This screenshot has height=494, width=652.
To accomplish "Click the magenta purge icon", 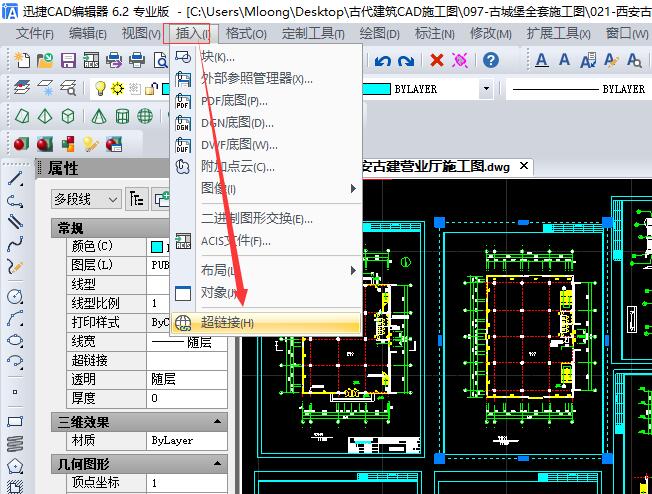I will (x=460, y=60).
